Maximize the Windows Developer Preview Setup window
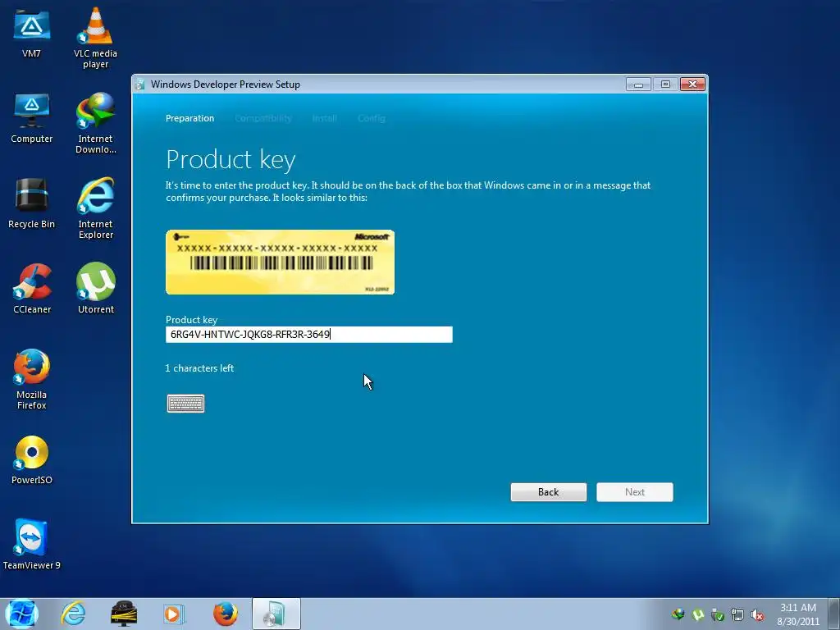840x630 pixels. tap(665, 84)
